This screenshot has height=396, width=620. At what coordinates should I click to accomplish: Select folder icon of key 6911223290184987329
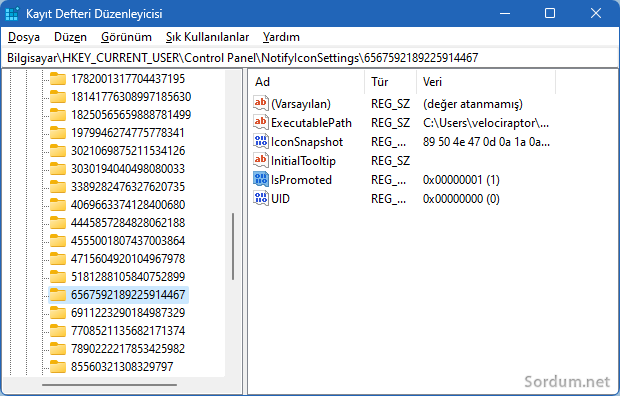(x=58, y=313)
